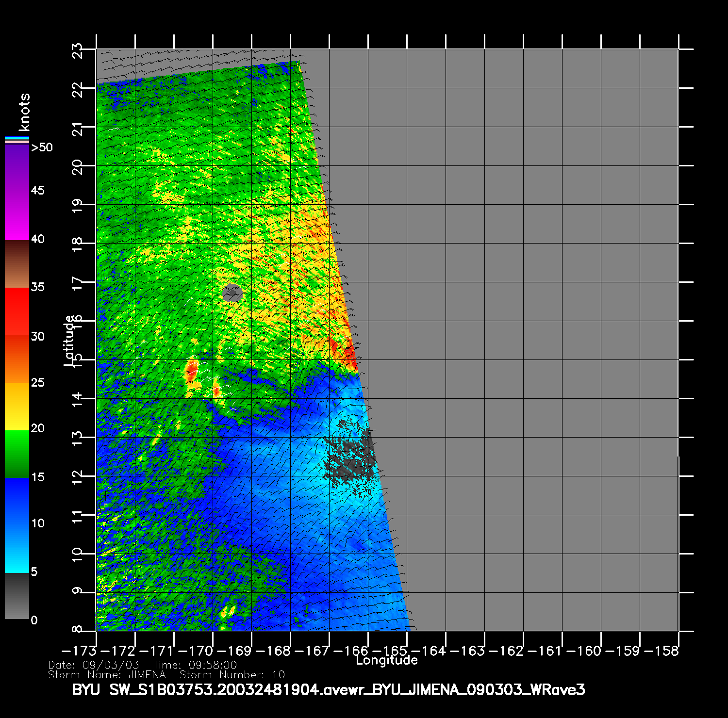Click the BYU filename title at bottom
This screenshot has height=718, width=728.
coord(328,689)
